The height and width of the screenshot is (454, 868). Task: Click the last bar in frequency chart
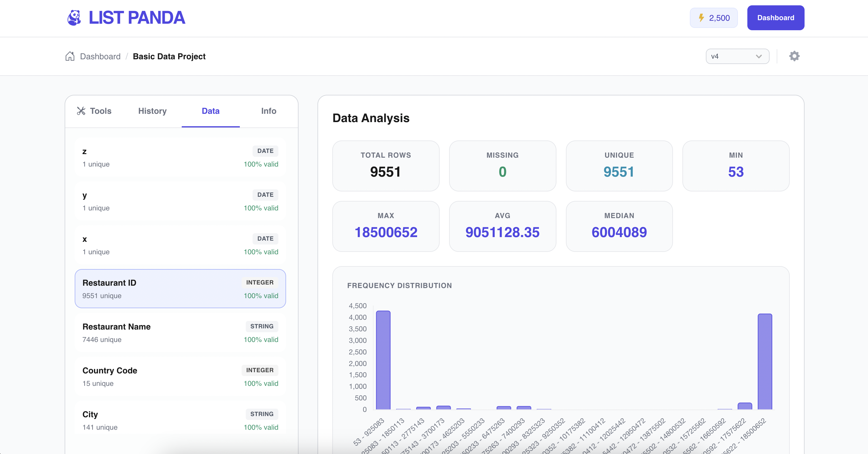click(765, 362)
